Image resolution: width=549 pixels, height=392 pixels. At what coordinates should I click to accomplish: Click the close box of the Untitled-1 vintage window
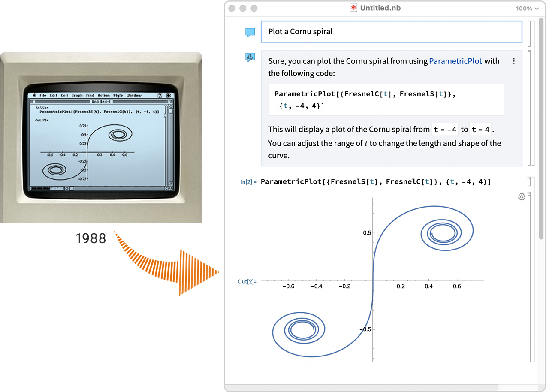[33, 102]
